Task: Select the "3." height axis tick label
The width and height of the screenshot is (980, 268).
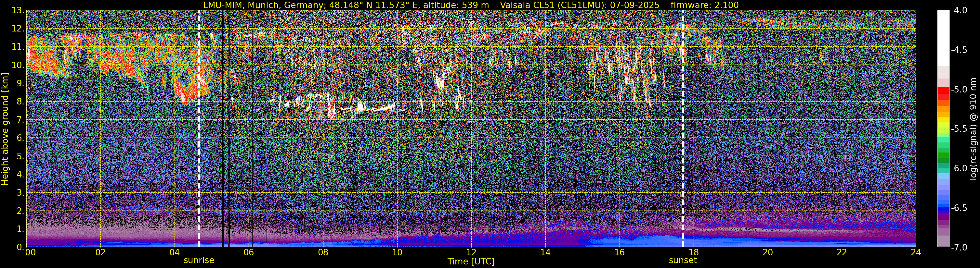Action: (20, 192)
